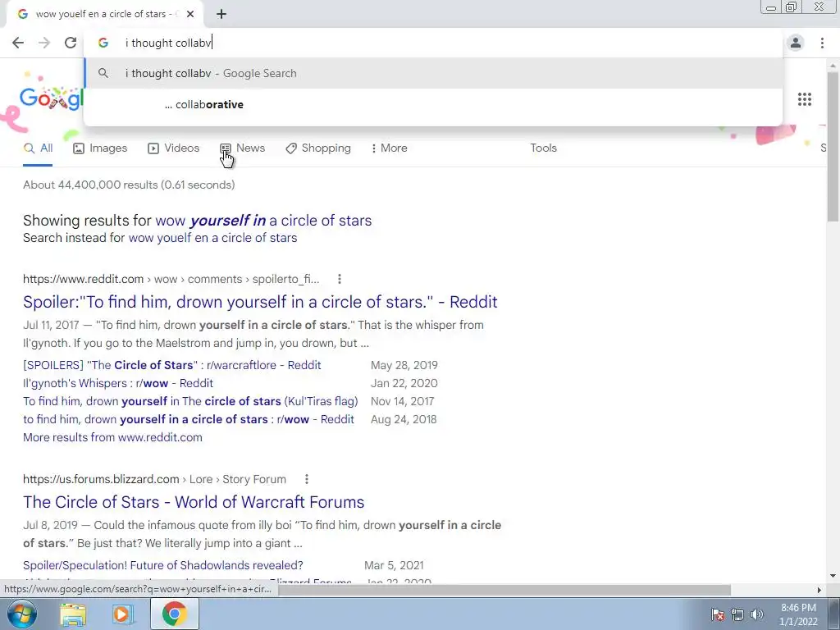Open Chrome's three-dot menu
This screenshot has height=630, width=840.
pyautogui.click(x=822, y=43)
